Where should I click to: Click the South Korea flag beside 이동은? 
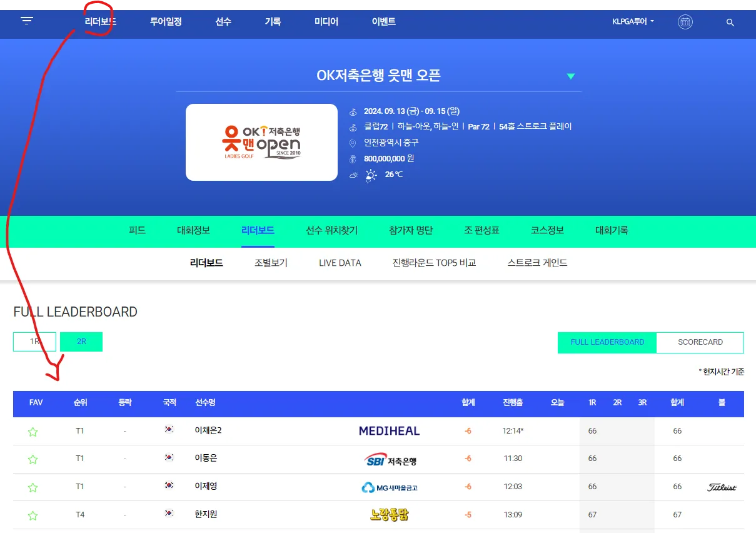[169, 459]
